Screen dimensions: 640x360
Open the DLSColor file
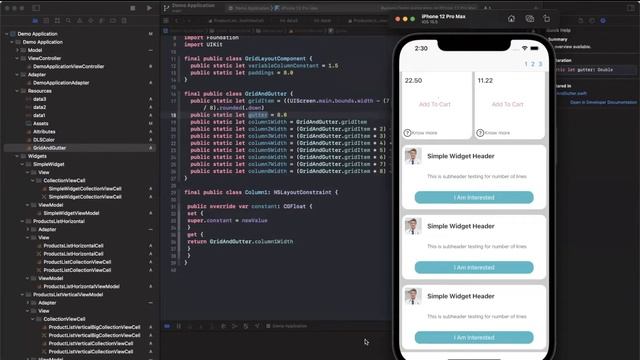point(44,140)
